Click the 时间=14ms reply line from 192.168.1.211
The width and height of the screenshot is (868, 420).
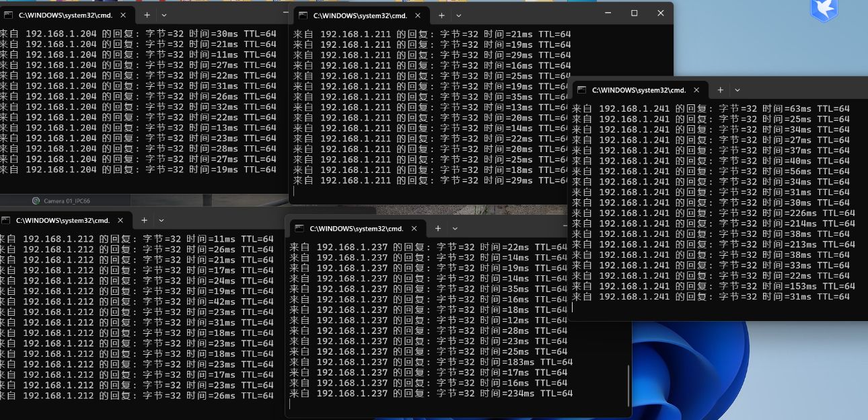pos(432,129)
